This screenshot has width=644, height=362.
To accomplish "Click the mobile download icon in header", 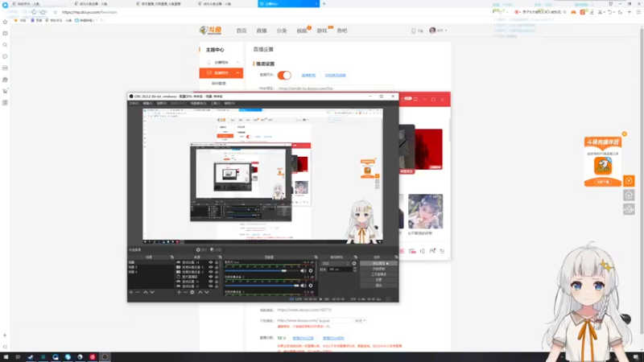I will pos(414,31).
